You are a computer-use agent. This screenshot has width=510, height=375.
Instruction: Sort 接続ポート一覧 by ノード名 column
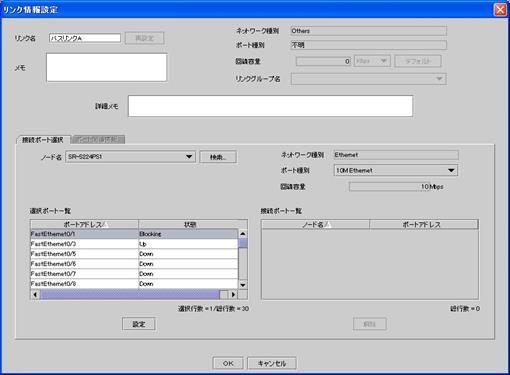coord(316,225)
